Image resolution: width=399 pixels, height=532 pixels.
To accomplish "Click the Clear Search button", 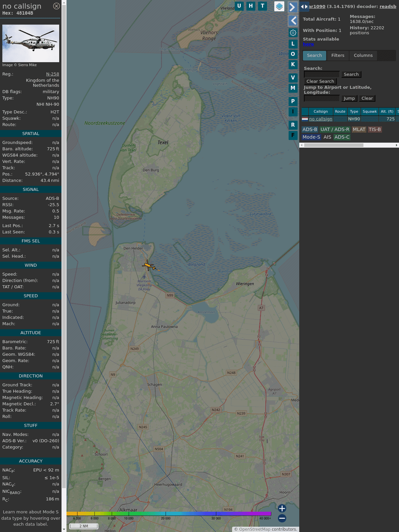I will tap(320, 81).
